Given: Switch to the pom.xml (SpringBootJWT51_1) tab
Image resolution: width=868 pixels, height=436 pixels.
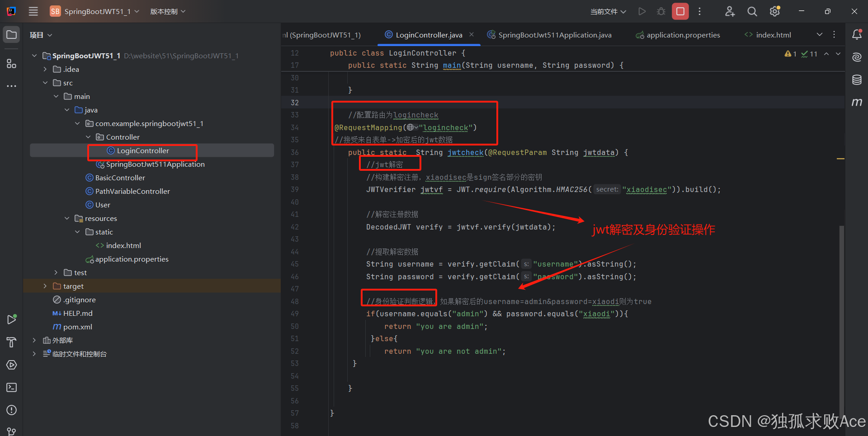Looking at the screenshot, I should pyautogui.click(x=322, y=35).
